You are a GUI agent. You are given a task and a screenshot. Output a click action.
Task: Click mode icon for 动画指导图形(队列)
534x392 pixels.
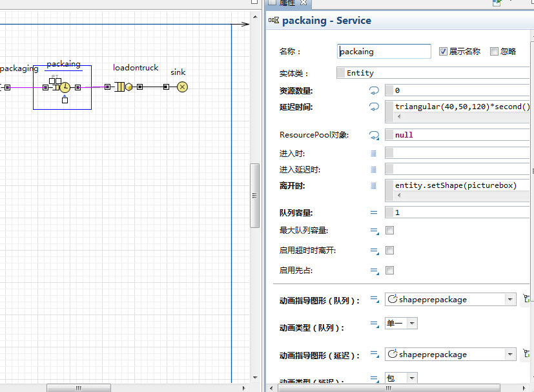tap(375, 300)
